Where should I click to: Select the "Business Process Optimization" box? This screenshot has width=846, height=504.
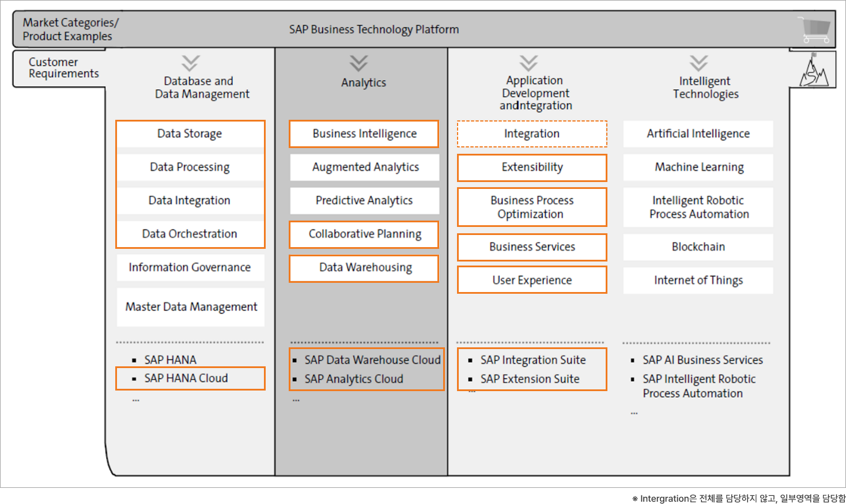[532, 207]
